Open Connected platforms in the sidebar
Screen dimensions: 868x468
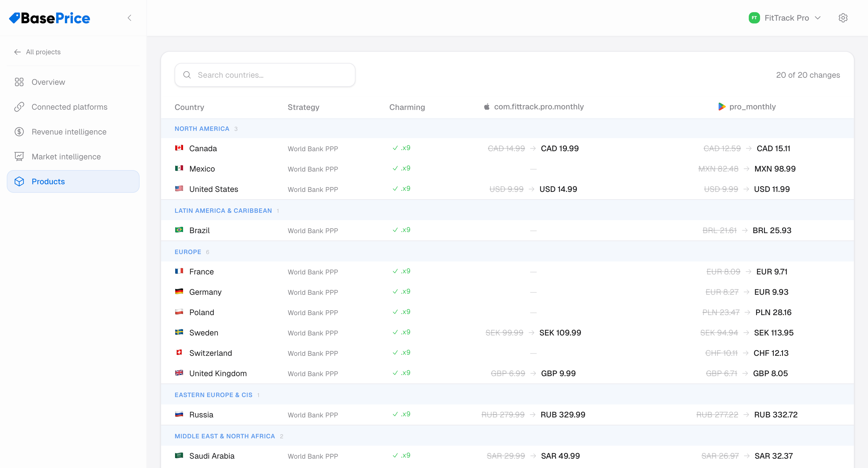click(x=73, y=107)
